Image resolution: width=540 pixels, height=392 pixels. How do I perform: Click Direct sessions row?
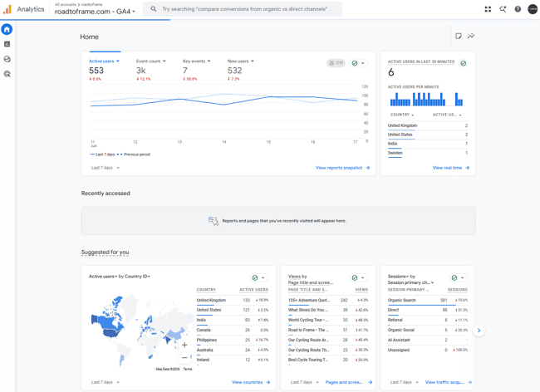tap(428, 310)
